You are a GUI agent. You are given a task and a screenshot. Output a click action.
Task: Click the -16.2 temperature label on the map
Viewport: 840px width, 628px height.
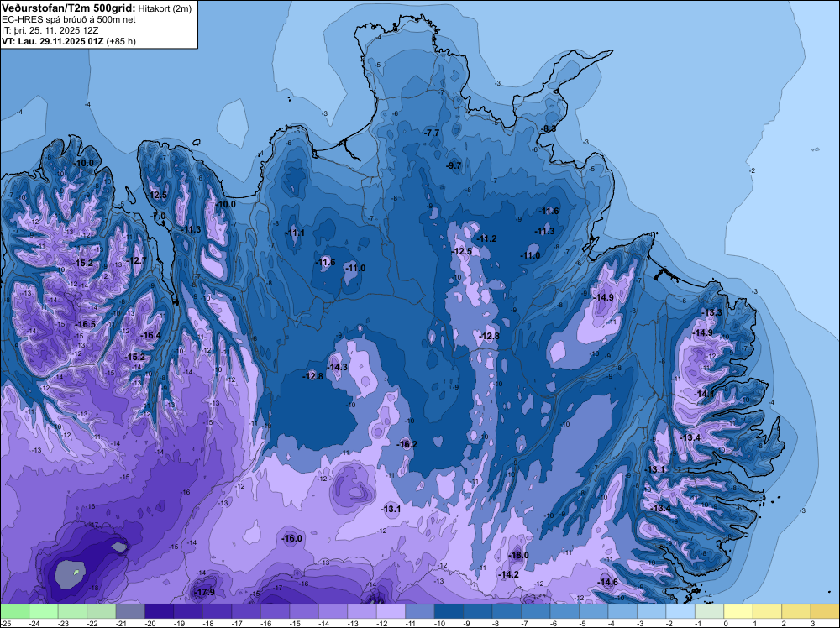click(x=407, y=444)
